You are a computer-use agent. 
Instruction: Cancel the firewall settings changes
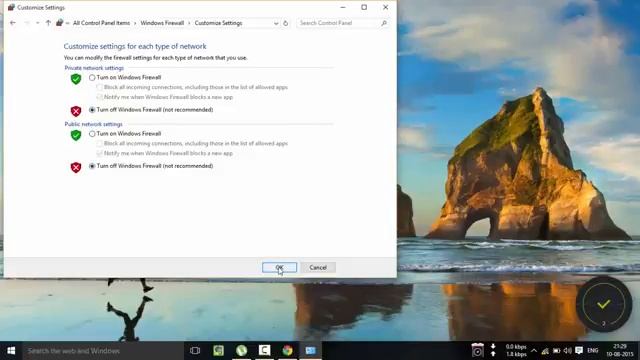[x=318, y=267]
